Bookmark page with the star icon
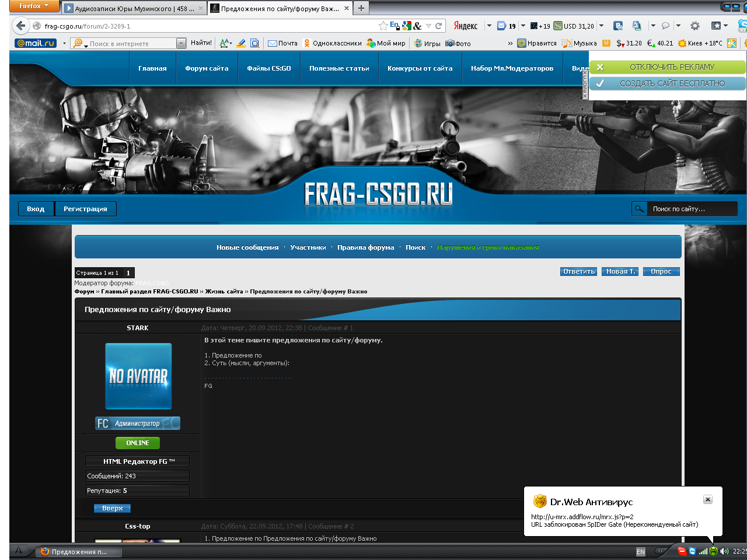 (x=383, y=26)
